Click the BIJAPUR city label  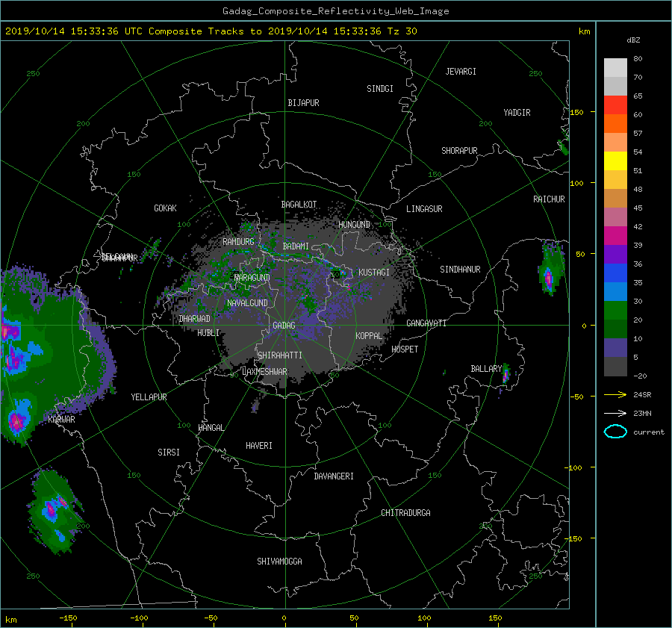tap(303, 103)
